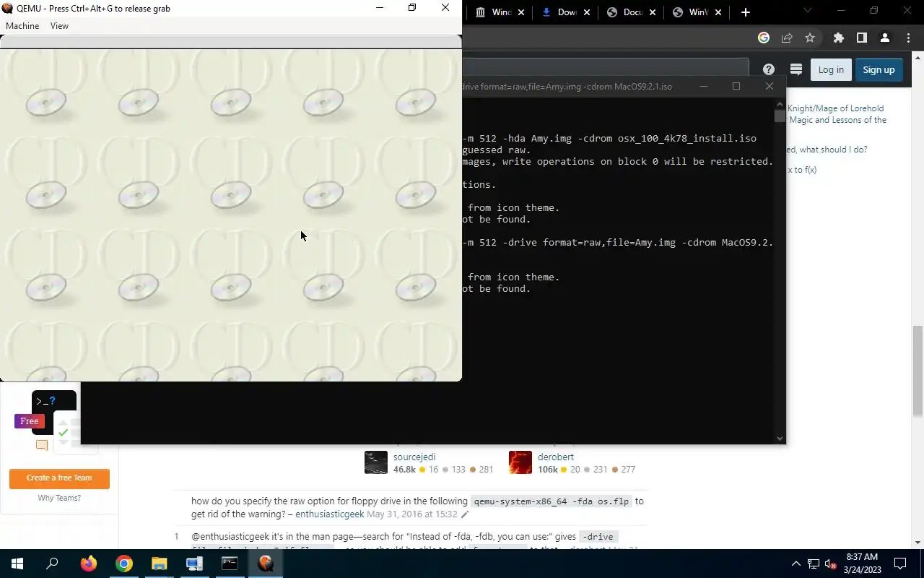Image resolution: width=924 pixels, height=578 pixels.
Task: Open the Machine menu in QEMU
Action: point(22,25)
